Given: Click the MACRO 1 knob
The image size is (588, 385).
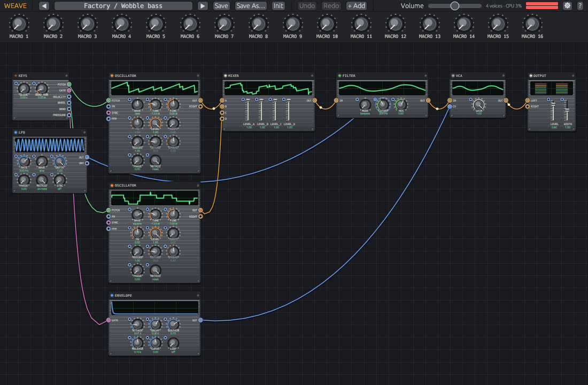Looking at the screenshot, I should (19, 24).
